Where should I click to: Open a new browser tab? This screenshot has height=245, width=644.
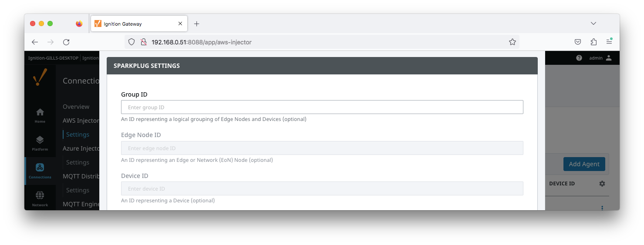196,24
